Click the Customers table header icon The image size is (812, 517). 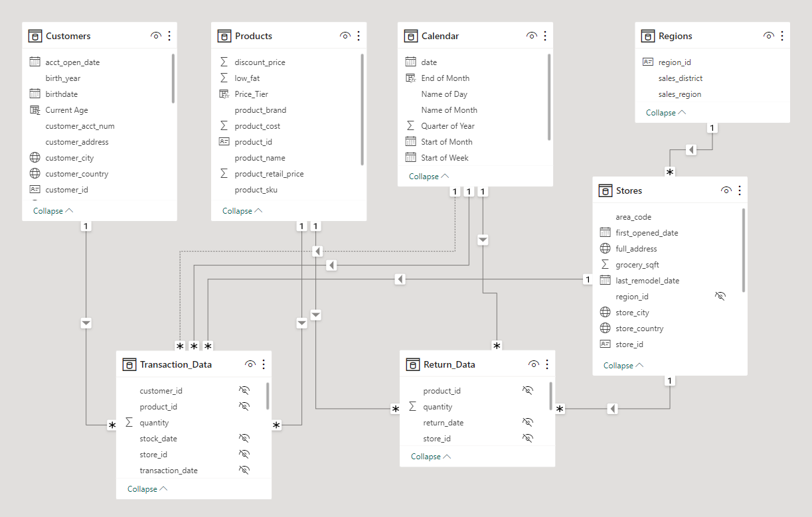click(x=35, y=36)
